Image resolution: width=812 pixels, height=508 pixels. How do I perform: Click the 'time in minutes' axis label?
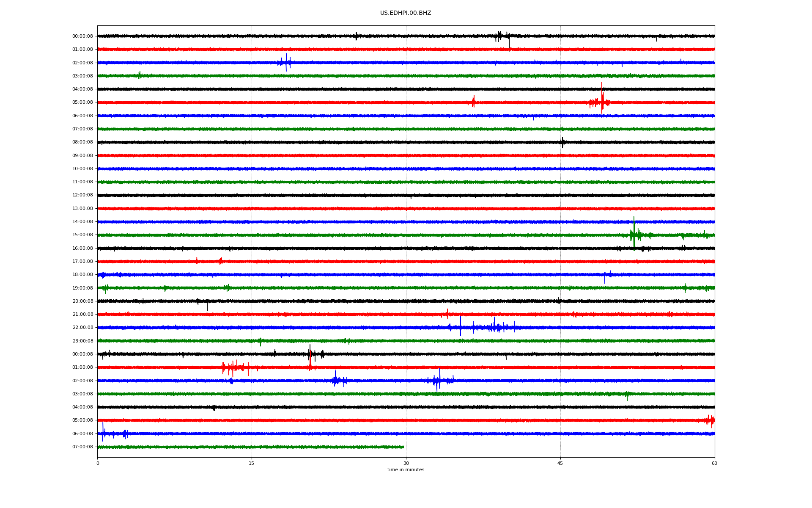(406, 469)
